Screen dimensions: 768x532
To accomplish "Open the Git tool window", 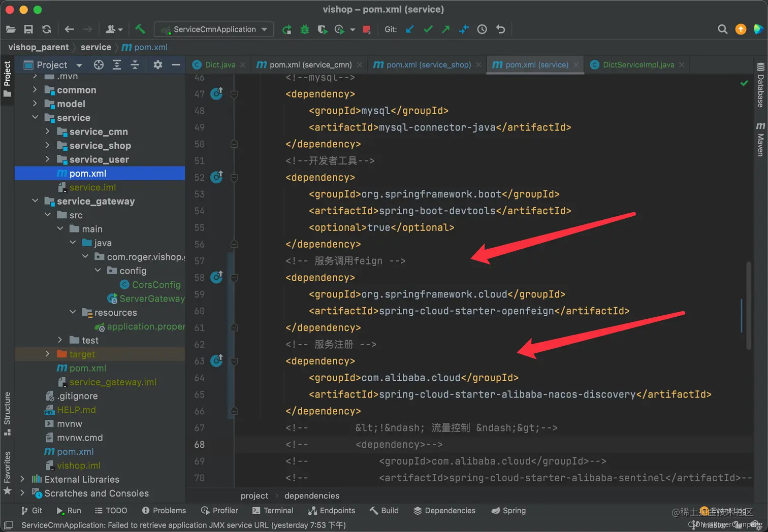I will coord(31,510).
